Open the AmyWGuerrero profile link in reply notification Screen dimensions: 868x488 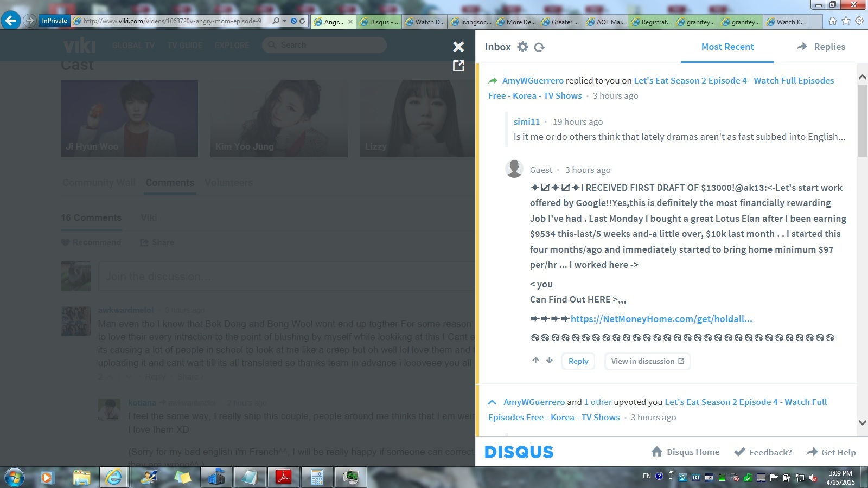533,80
